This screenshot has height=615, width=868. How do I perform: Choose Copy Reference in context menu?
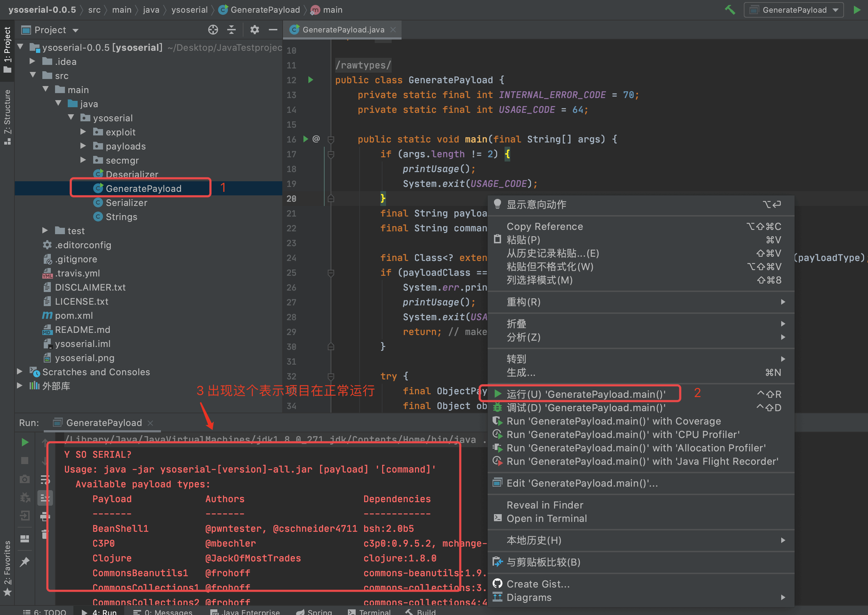pos(544,226)
